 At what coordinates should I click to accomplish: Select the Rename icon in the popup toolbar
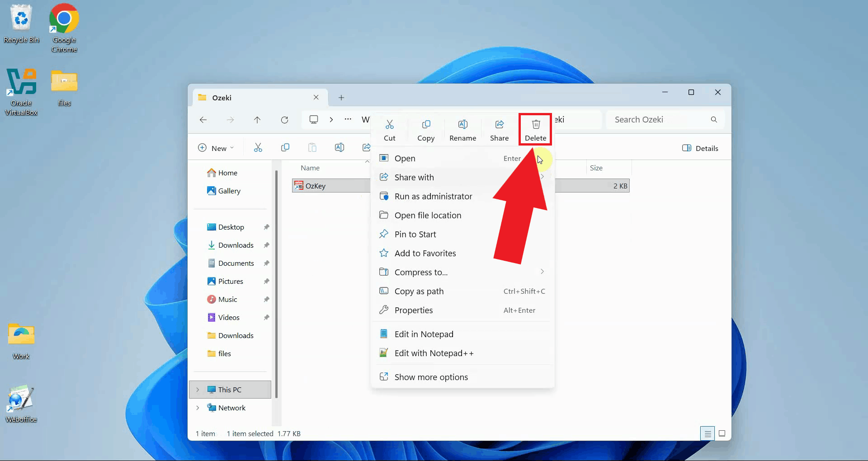[462, 129]
